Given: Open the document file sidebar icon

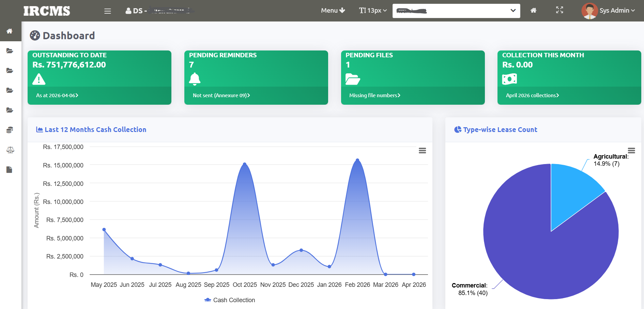Looking at the screenshot, I should coord(10,170).
